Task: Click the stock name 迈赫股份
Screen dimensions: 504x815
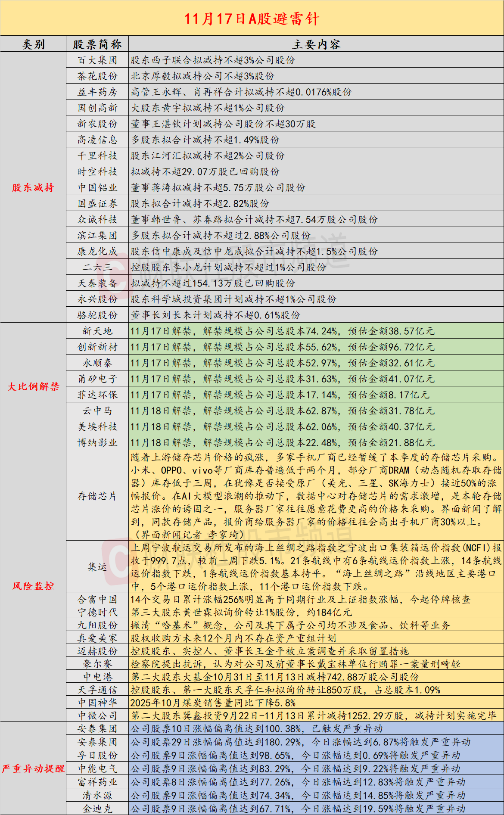Action: pyautogui.click(x=97, y=651)
